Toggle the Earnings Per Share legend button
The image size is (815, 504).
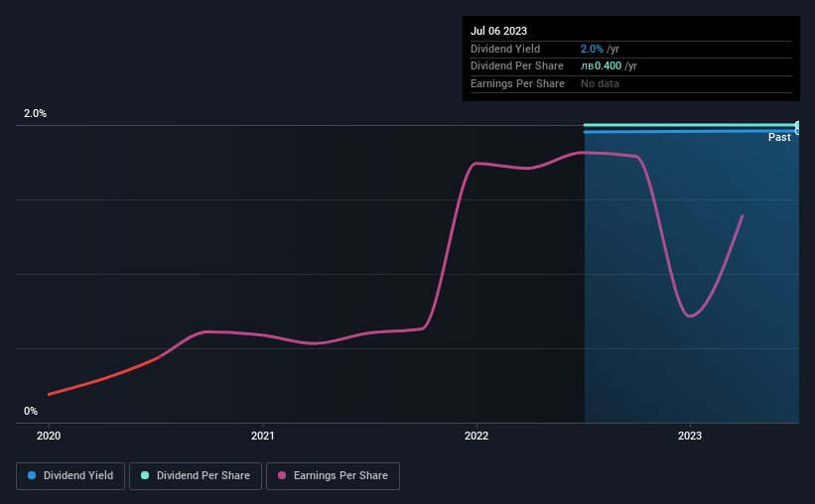coord(333,476)
